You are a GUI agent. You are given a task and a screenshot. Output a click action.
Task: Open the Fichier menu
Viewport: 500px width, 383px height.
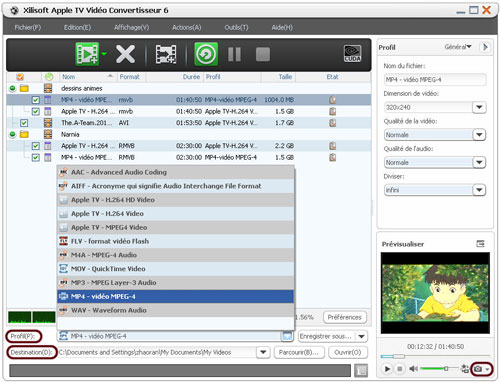point(28,27)
